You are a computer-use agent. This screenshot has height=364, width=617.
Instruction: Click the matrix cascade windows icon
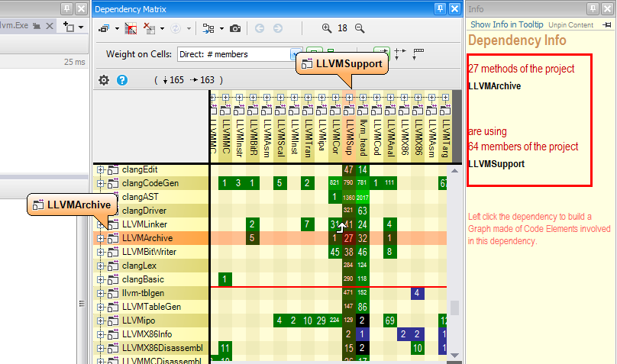tap(105, 28)
